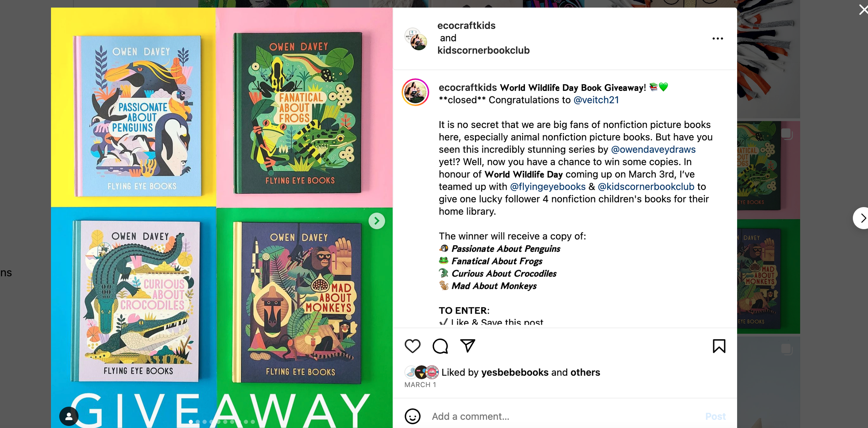Visit the @owendaveydraws profile

[x=653, y=149]
